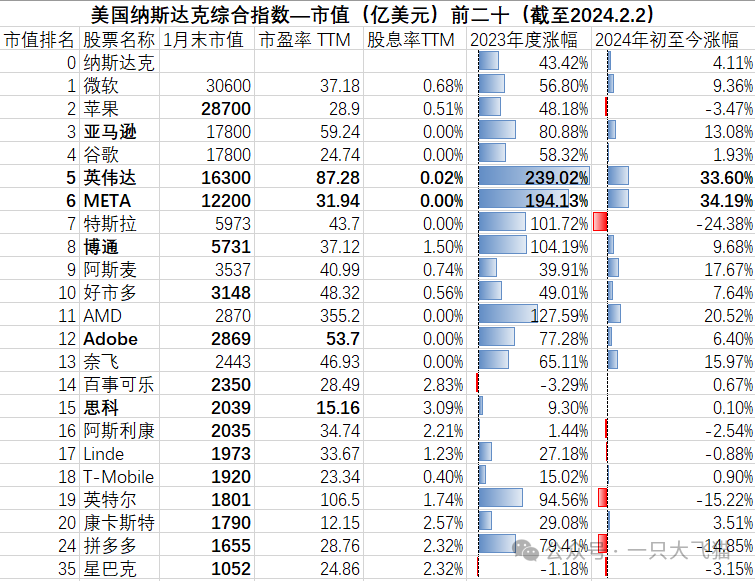This screenshot has width=755, height=581.
Task: Click the 127.59% yearly gain cell
Action: [x=559, y=316]
